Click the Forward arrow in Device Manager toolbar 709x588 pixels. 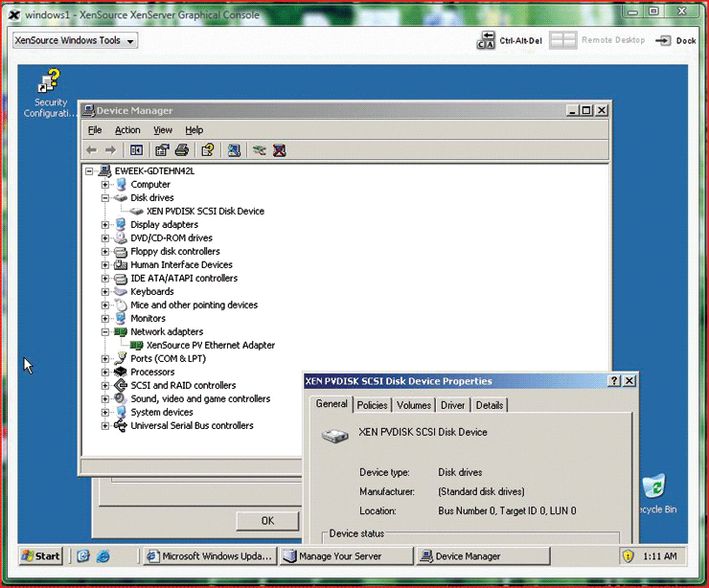(111, 150)
